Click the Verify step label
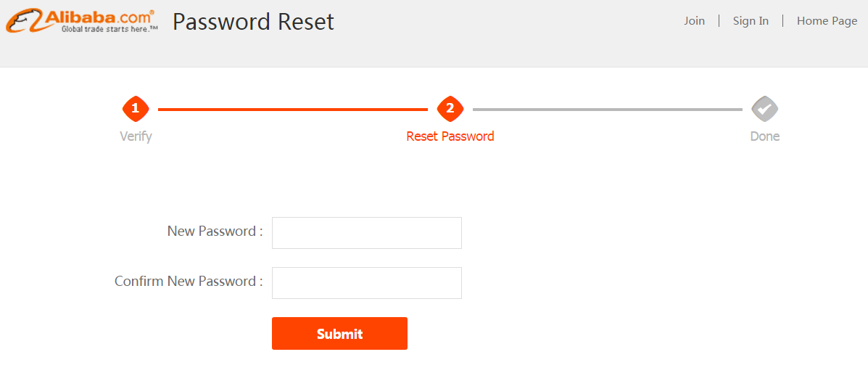868x373 pixels. pos(136,136)
